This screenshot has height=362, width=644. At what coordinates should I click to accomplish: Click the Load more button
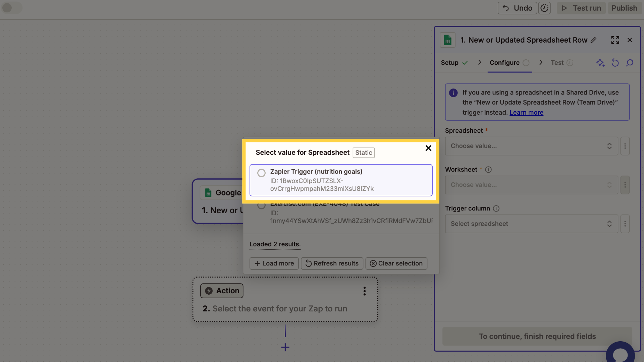click(274, 263)
